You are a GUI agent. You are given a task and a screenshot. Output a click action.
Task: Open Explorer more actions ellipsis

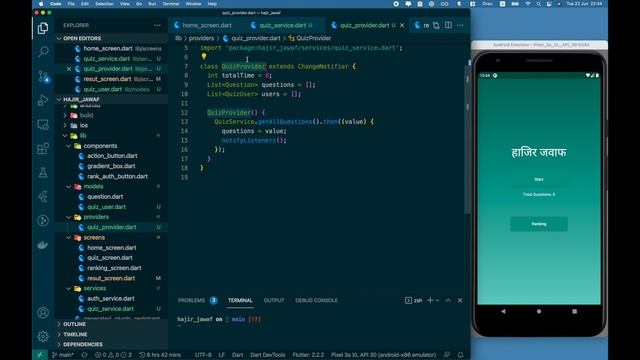pyautogui.click(x=157, y=25)
